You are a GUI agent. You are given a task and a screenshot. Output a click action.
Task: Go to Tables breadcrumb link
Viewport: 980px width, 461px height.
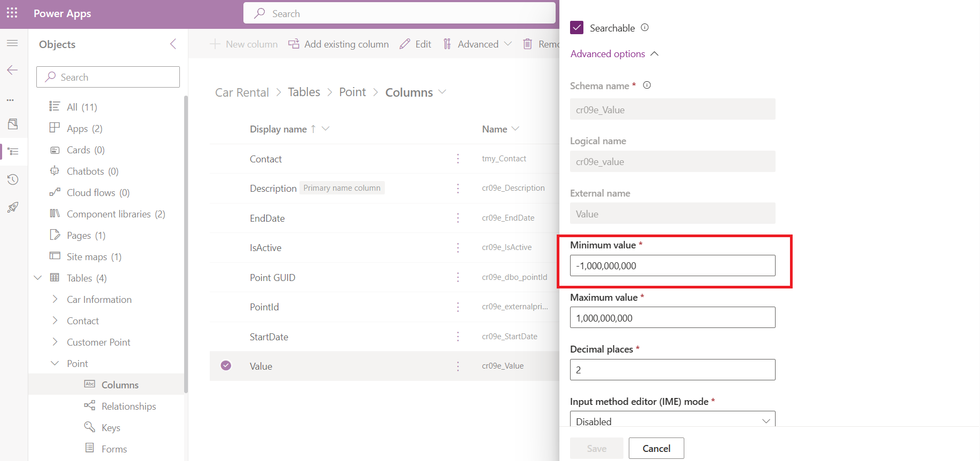(304, 92)
